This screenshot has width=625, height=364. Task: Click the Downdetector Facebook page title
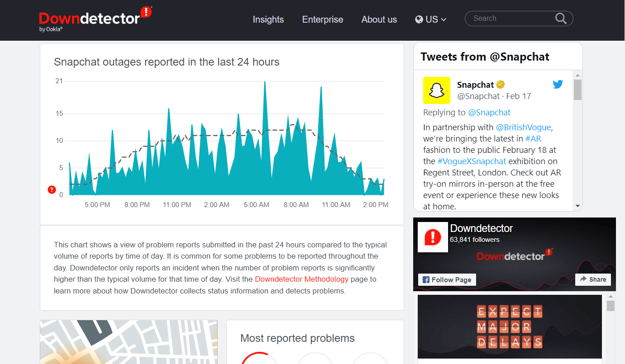pos(482,228)
